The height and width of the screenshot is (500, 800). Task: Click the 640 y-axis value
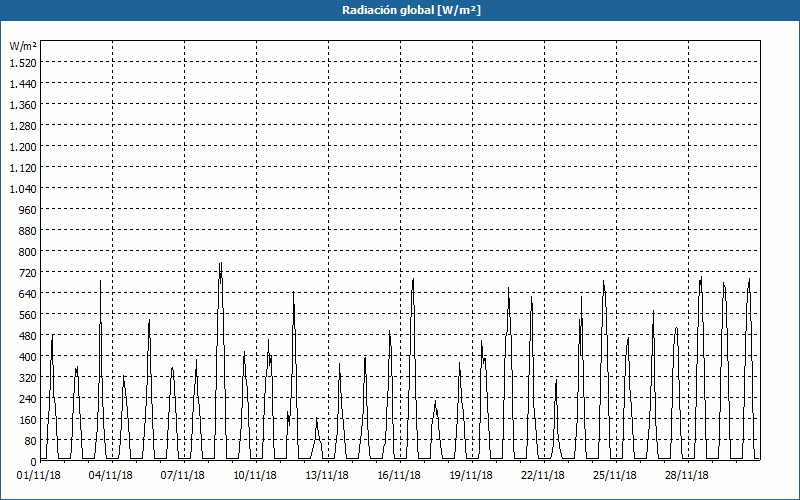[28, 294]
